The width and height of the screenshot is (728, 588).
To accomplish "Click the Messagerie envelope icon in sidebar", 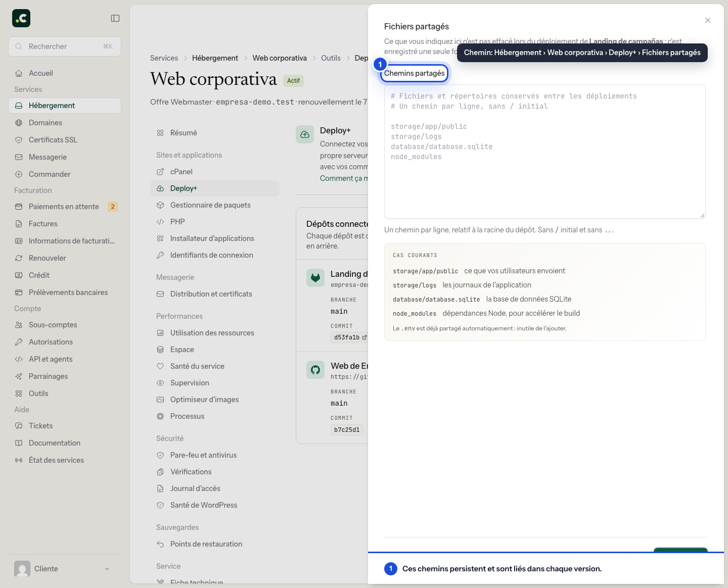I will [x=19, y=157].
